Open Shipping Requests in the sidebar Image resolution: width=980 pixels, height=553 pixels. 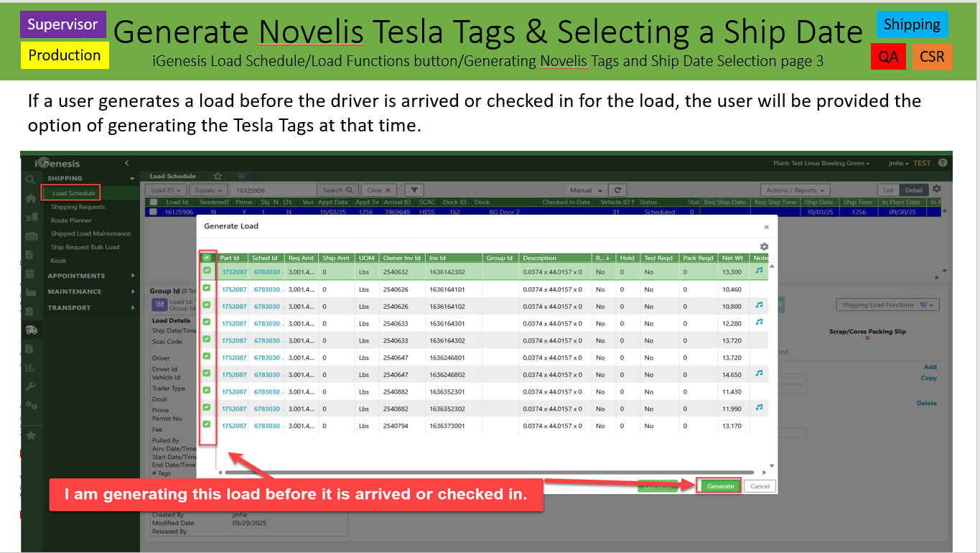(x=78, y=207)
